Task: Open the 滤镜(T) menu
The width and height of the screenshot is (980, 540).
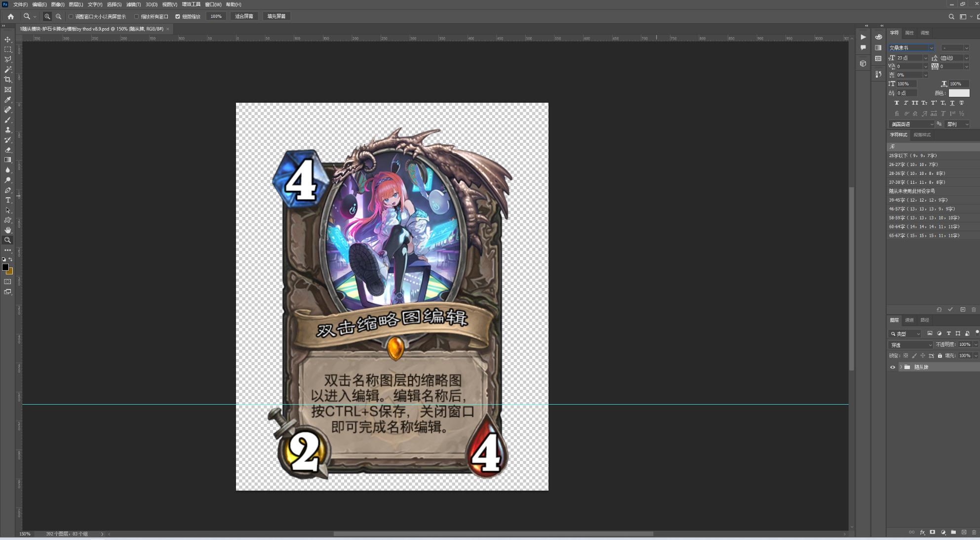Action: click(133, 4)
